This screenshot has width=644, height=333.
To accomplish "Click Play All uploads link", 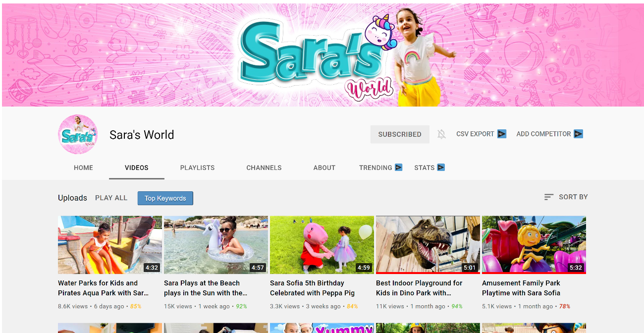I will 111,198.
